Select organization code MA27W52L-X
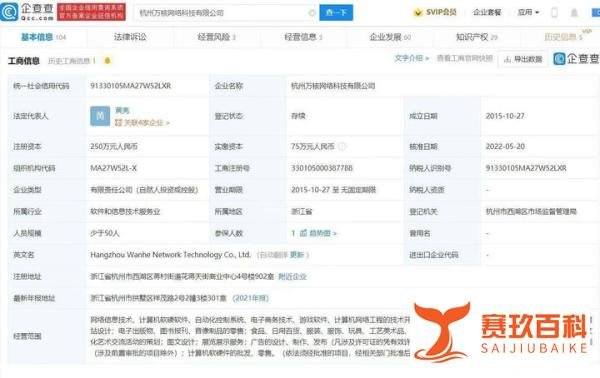Viewport: 600px width, 378px height. [x=113, y=168]
